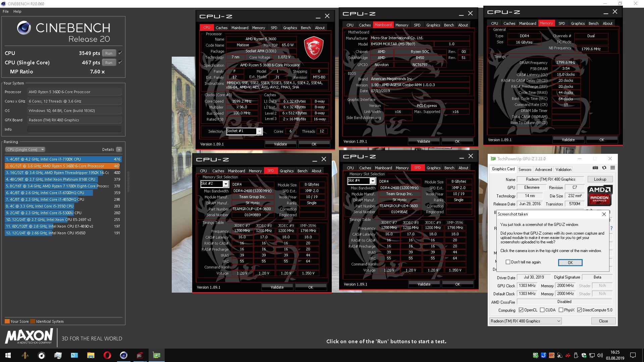644x362 pixels.
Task: Open the notification center icon
Action: (633, 355)
